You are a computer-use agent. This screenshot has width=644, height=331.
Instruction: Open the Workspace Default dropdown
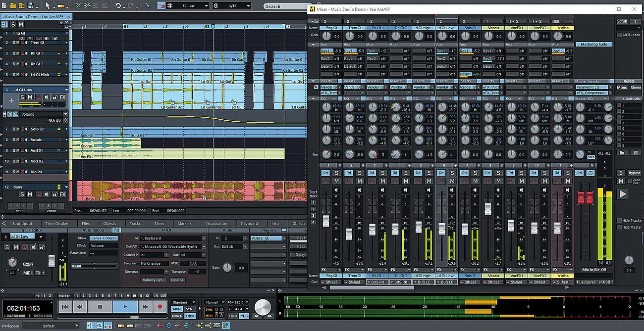[x=51, y=326]
